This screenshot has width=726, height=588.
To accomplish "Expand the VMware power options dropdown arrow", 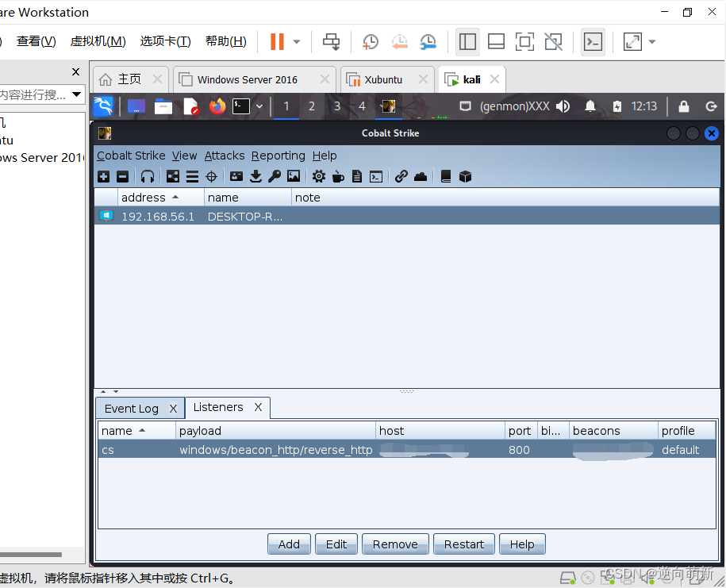I will [297, 42].
